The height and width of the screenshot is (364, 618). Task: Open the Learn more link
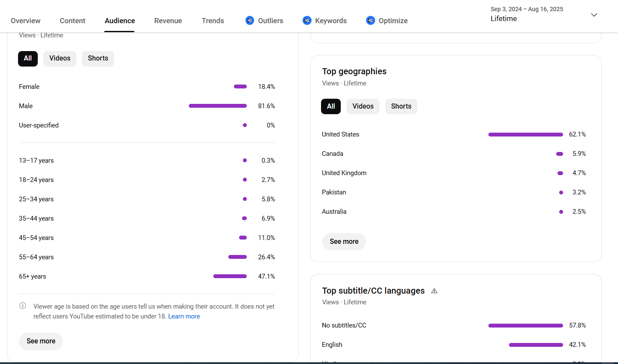click(x=184, y=316)
